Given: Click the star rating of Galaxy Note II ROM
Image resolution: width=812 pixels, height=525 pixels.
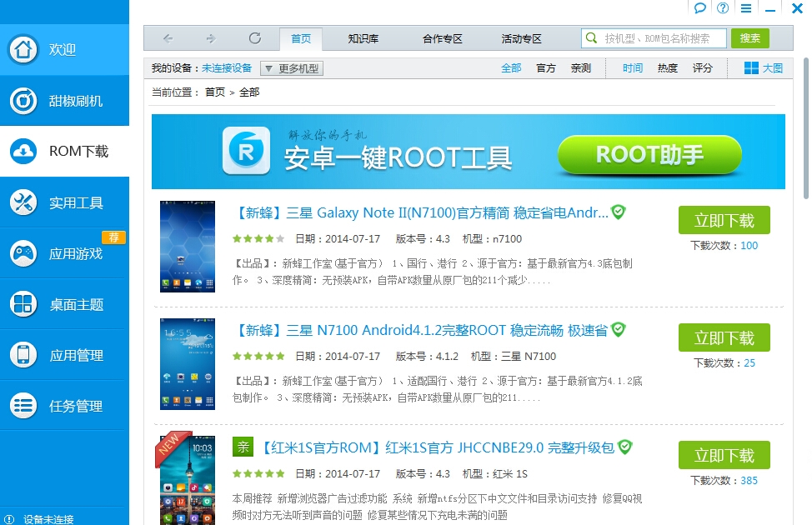Looking at the screenshot, I should 258,238.
